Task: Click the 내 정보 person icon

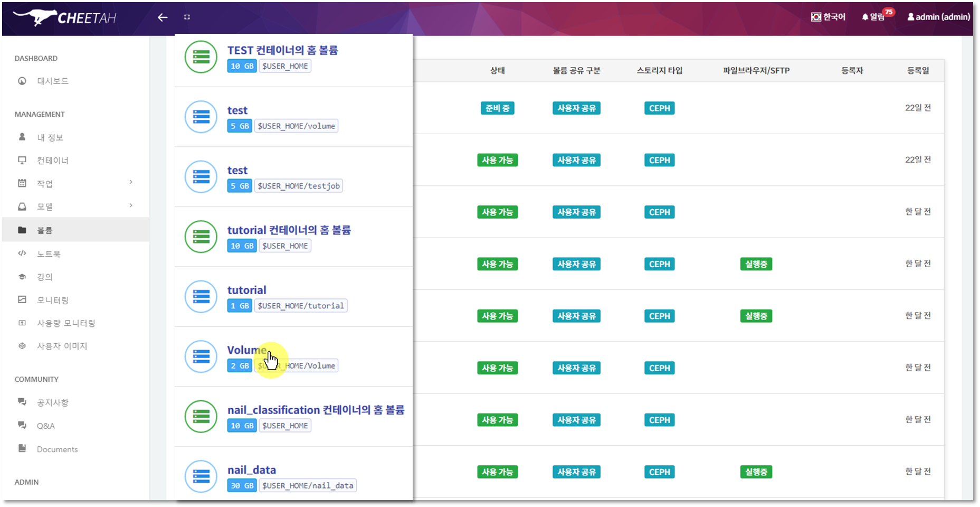Action: tap(22, 137)
